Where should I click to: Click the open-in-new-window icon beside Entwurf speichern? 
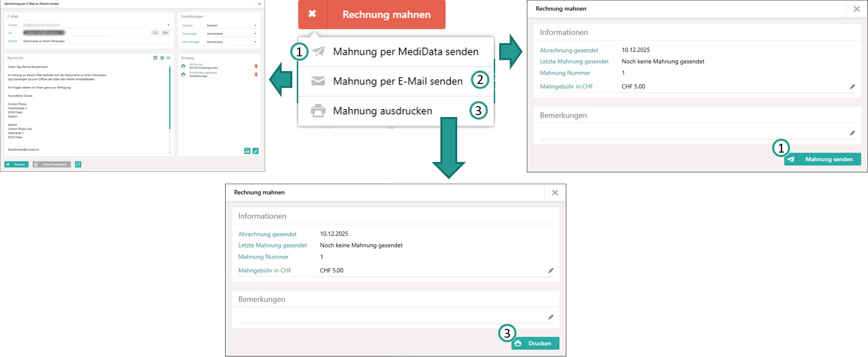[x=78, y=164]
